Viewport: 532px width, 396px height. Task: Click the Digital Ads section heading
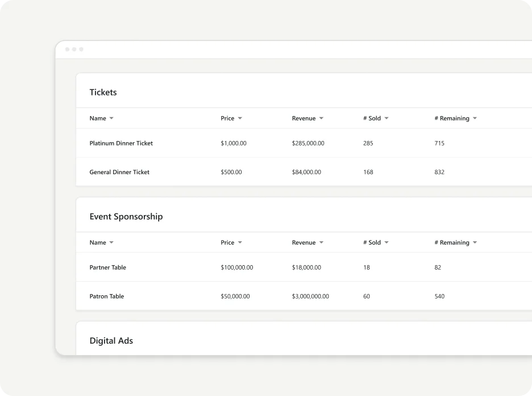(x=111, y=341)
